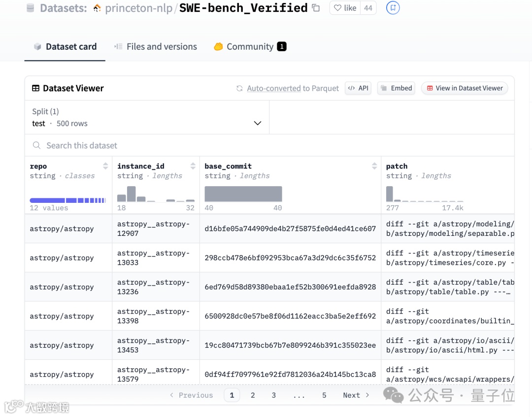Open the patch cell for timeseries/core.py
The width and height of the screenshot is (532, 417).
448,257
